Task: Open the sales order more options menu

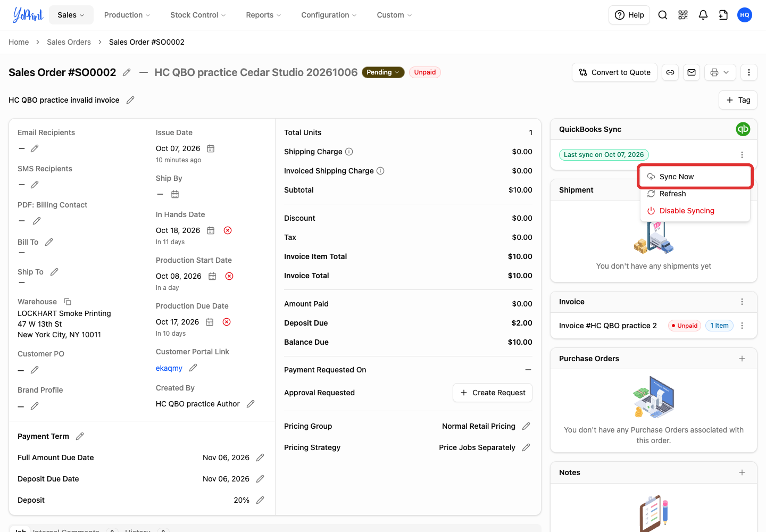Action: pos(749,72)
